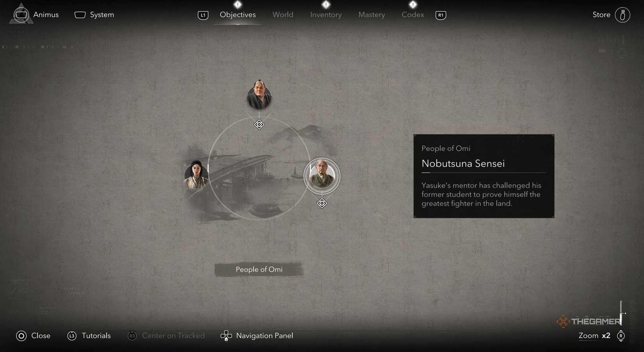This screenshot has width=644, height=352.
Task: Click the alert diamond above Codex
Action: point(413,5)
